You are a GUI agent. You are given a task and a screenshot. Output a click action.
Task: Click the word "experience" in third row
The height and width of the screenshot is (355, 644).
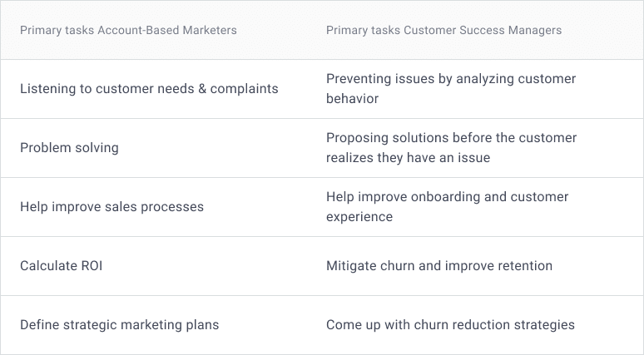pyautogui.click(x=359, y=217)
